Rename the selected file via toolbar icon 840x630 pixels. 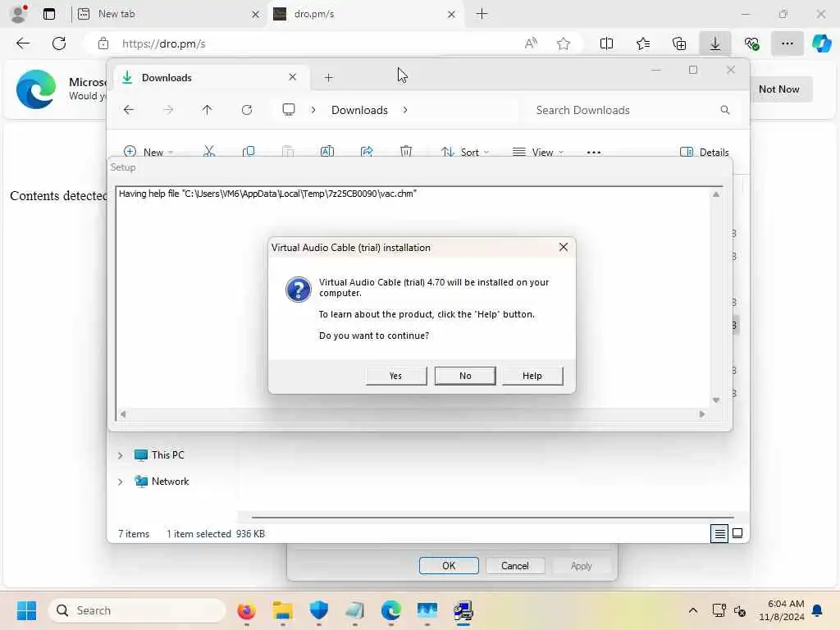click(327, 152)
